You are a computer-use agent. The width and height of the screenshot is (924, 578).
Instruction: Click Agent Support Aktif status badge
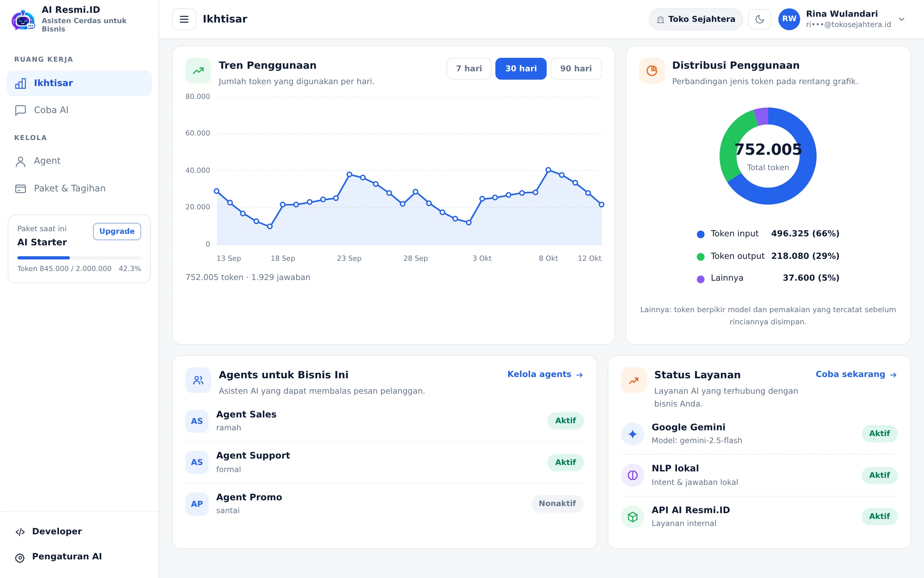(566, 462)
